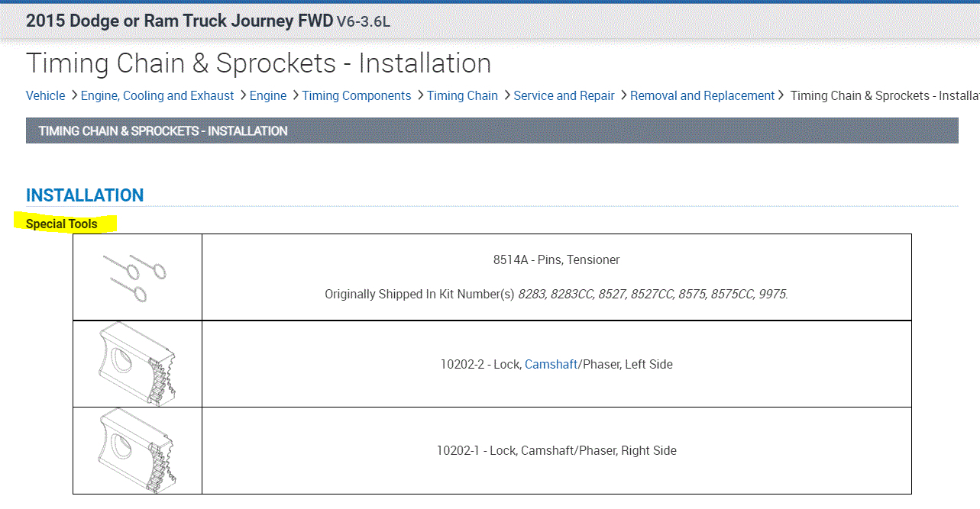Click the tensioner pins tool image
Screen dimensions: 980x509
coord(136,277)
